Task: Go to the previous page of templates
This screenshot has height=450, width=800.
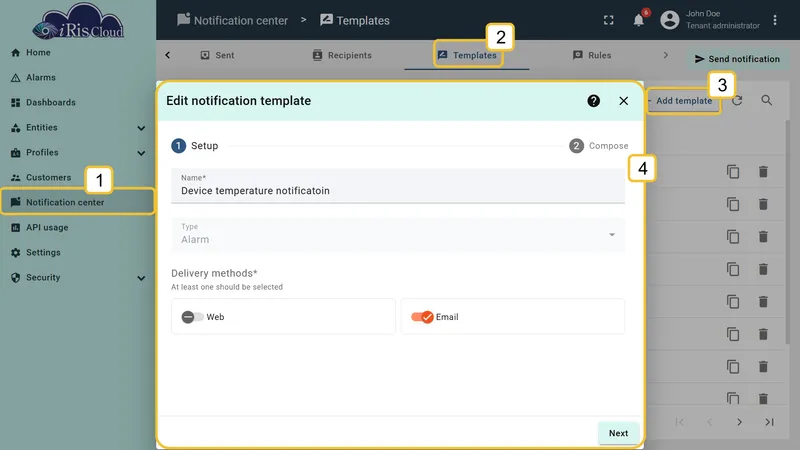Action: 709,422
